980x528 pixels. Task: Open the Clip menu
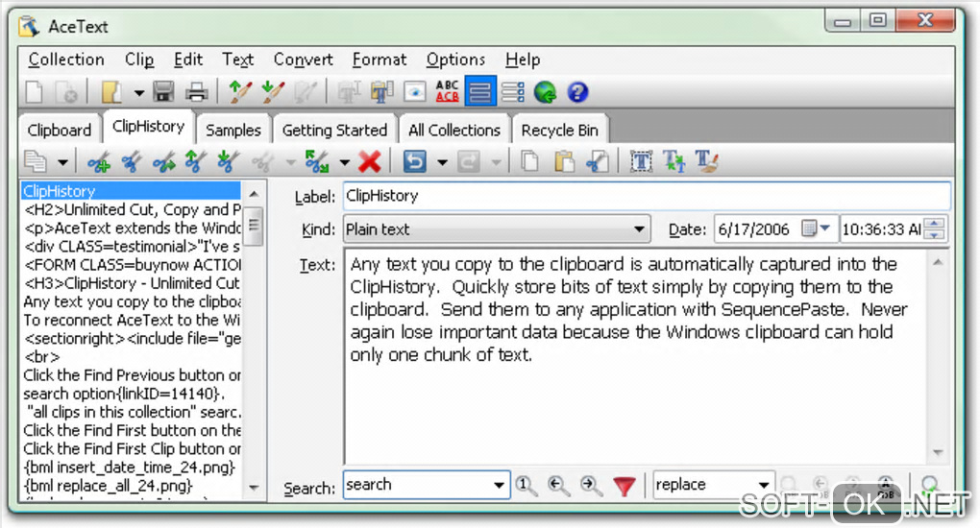tap(139, 60)
